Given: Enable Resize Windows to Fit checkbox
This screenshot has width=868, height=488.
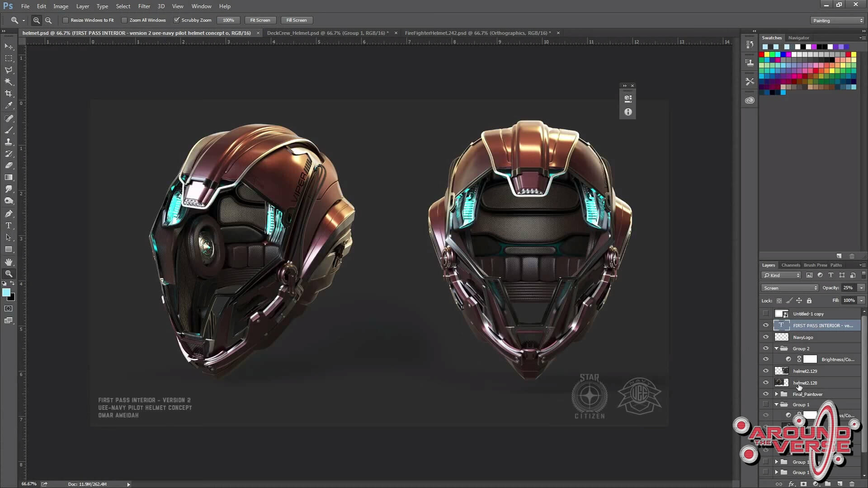Looking at the screenshot, I should click(x=66, y=20).
